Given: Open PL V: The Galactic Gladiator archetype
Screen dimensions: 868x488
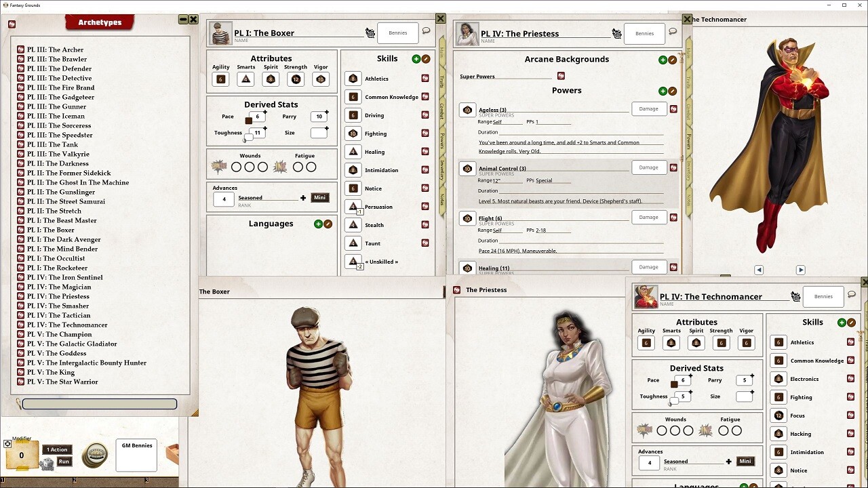Looking at the screenshot, I should coord(72,344).
